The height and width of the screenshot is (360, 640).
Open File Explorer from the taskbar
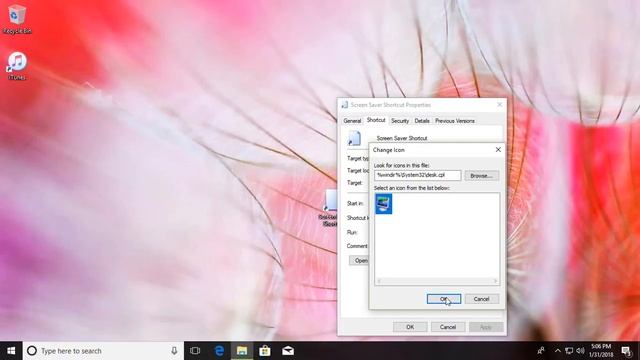[x=242, y=351]
